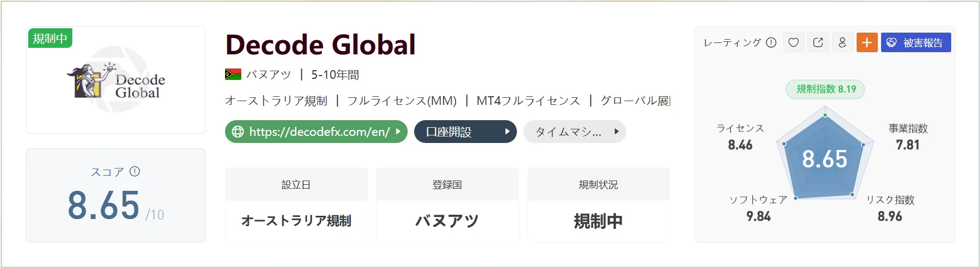Viewport: 980px width, 268px height.
Task: Click the ソフトウェア 9.84 score
Action: pos(758,208)
